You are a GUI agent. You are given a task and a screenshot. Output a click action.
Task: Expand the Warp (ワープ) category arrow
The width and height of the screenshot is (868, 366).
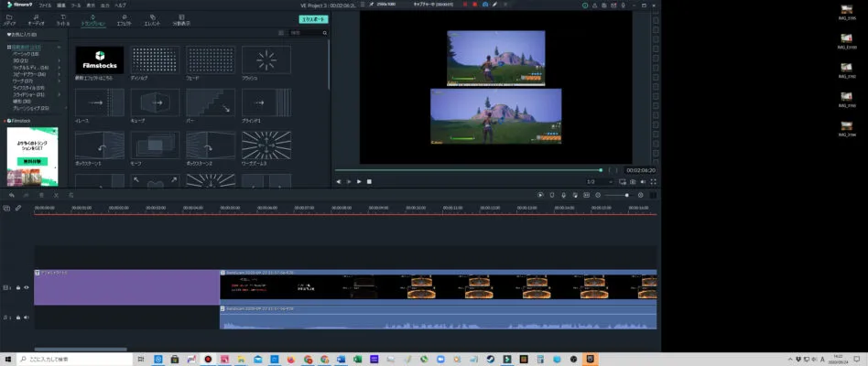click(60, 81)
